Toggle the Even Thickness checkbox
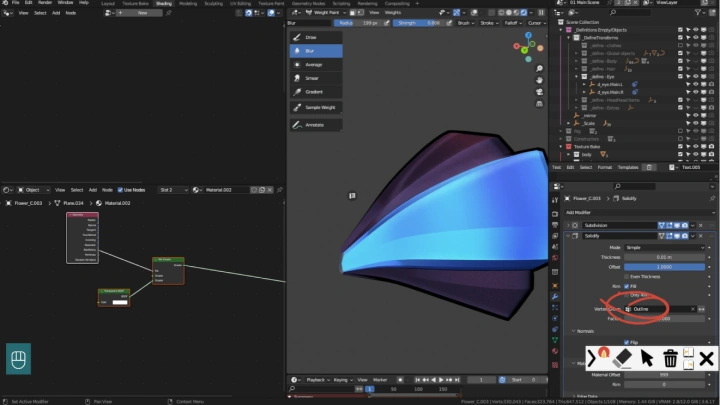This screenshot has height=405, width=720. 628,276
